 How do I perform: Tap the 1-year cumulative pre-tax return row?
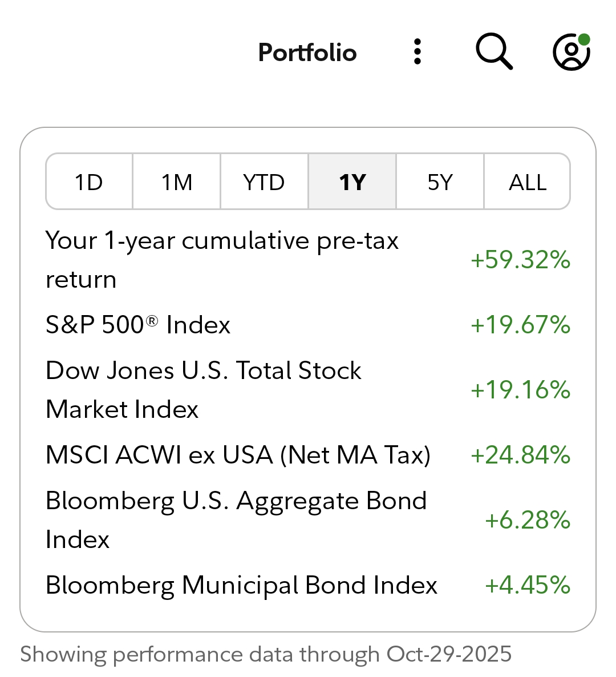(222, 260)
